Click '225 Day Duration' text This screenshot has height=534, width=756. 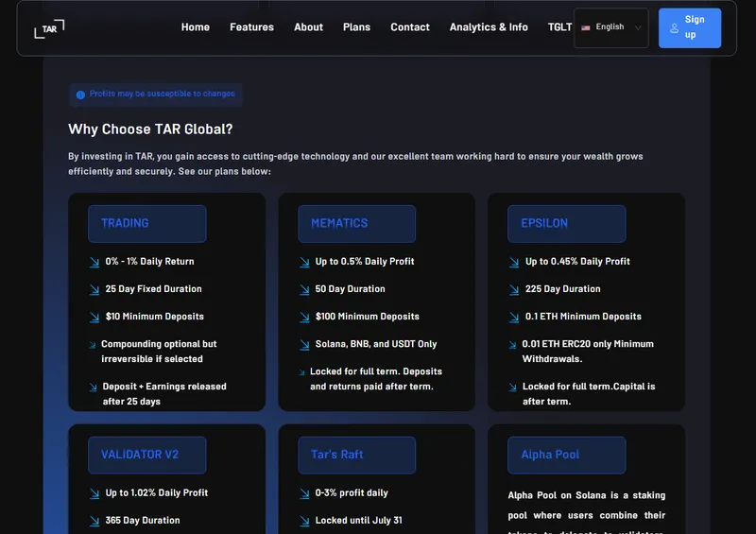(x=562, y=289)
